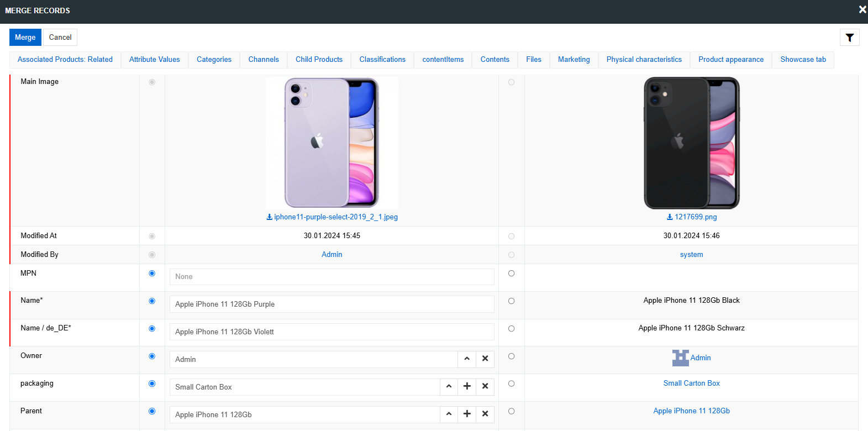Choose right record's Parent
Viewport: 868px width, 431px height.
coord(511,411)
